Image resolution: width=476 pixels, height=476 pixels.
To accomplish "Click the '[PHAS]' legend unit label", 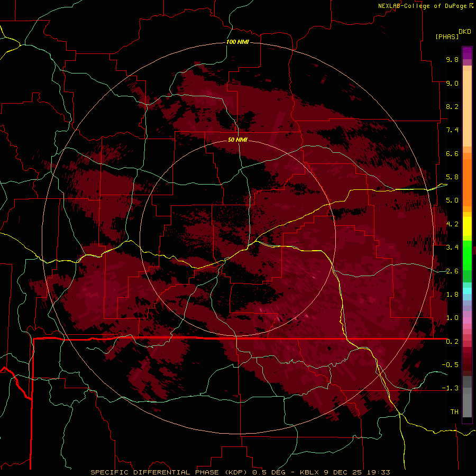I will (447, 36).
